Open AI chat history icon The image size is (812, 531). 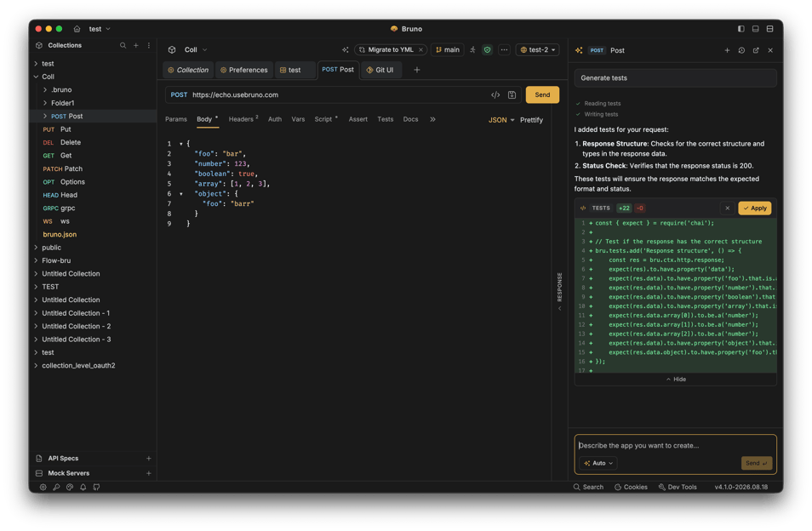[741, 50]
